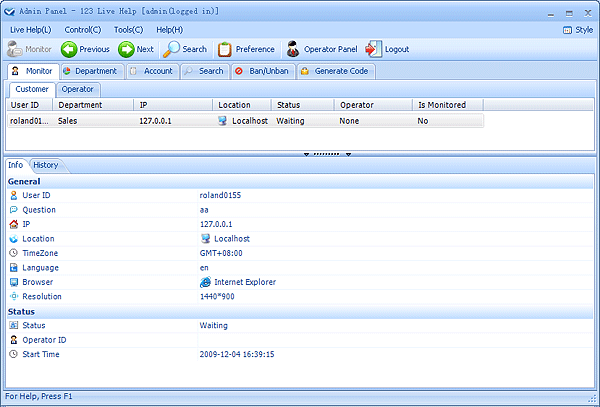Click the Monitor toolbar button
Viewport: 600px width, 407px height.
(x=30, y=49)
